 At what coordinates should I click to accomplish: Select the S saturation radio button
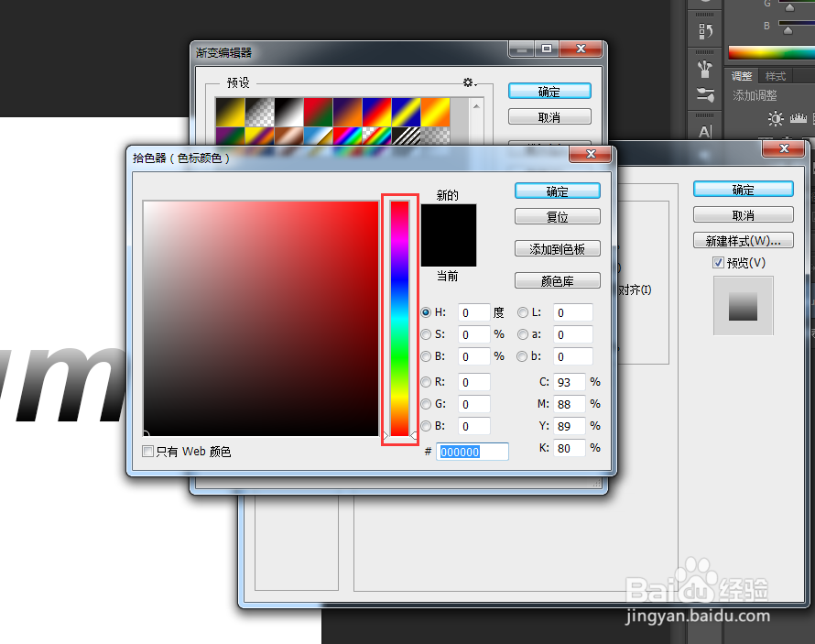pos(426,334)
